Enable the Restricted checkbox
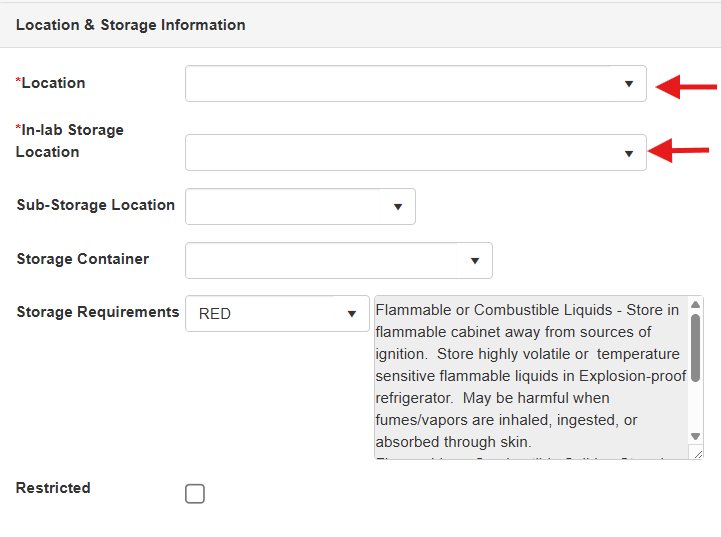The image size is (721, 537). click(x=195, y=493)
